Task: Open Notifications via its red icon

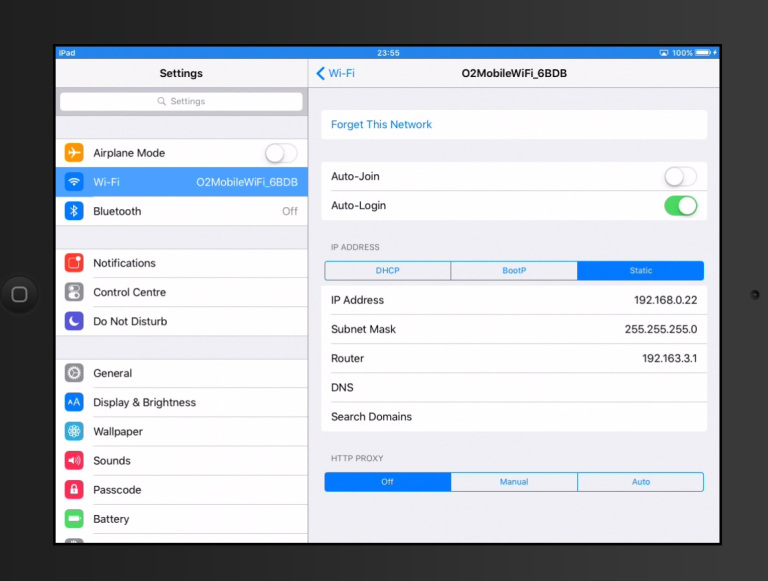Action: [74, 263]
